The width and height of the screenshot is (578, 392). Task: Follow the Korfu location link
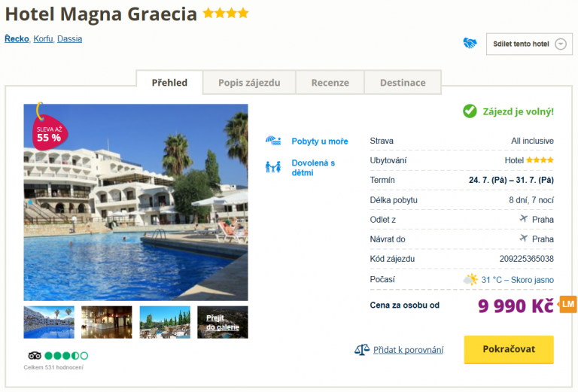click(x=43, y=39)
